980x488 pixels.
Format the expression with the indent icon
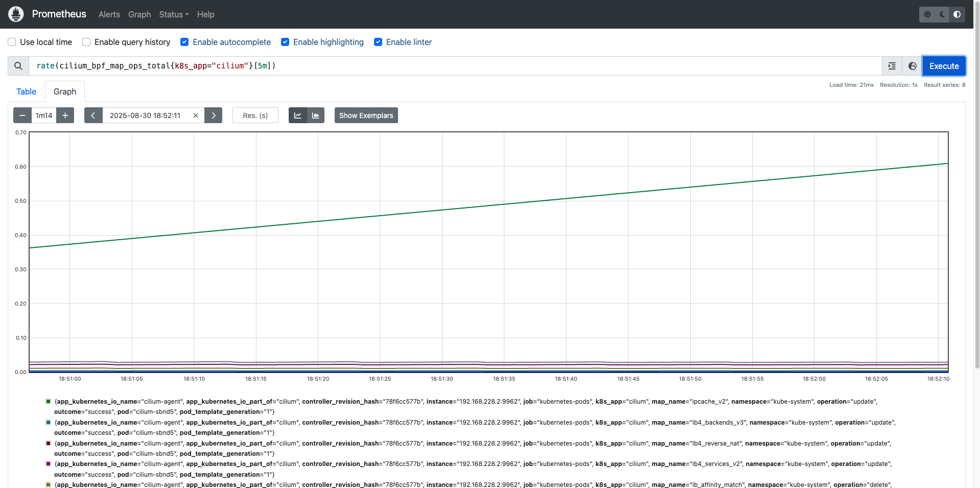(892, 66)
